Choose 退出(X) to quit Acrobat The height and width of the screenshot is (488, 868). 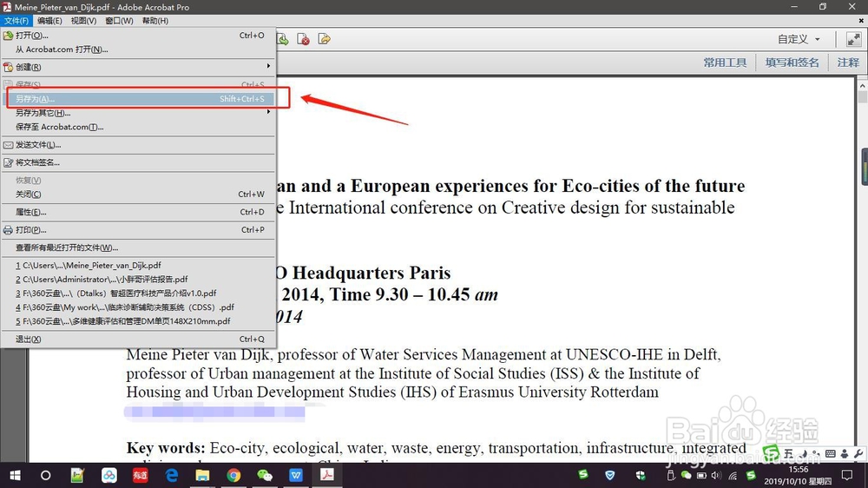pyautogui.click(x=138, y=339)
